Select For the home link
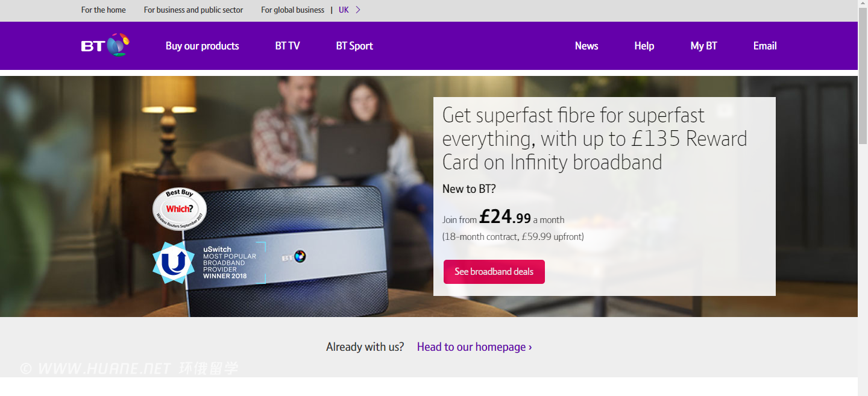Image resolution: width=868 pixels, height=396 pixels. (x=104, y=10)
